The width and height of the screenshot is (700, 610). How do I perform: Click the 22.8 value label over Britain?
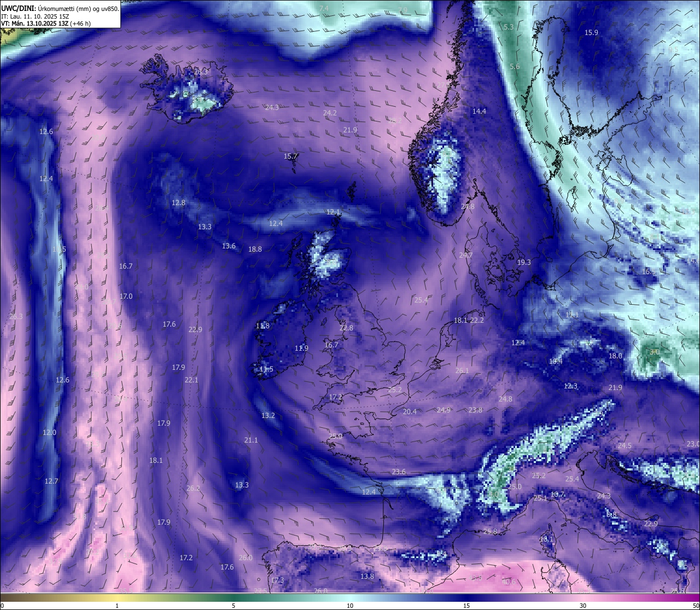(346, 328)
